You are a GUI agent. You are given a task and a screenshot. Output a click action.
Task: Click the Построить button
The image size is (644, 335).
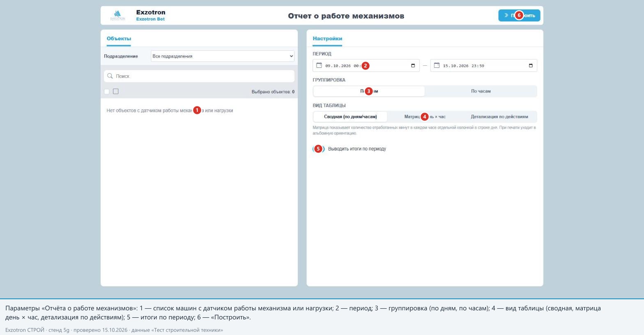click(519, 16)
